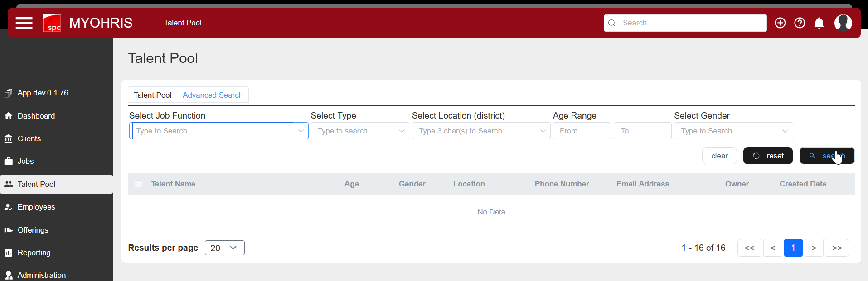Switch to the Advanced Search tab

coord(213,95)
